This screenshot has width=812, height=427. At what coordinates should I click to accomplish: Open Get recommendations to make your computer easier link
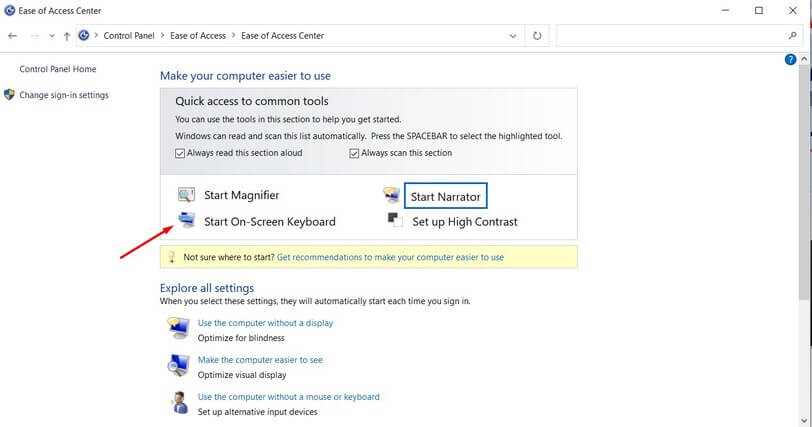390,257
